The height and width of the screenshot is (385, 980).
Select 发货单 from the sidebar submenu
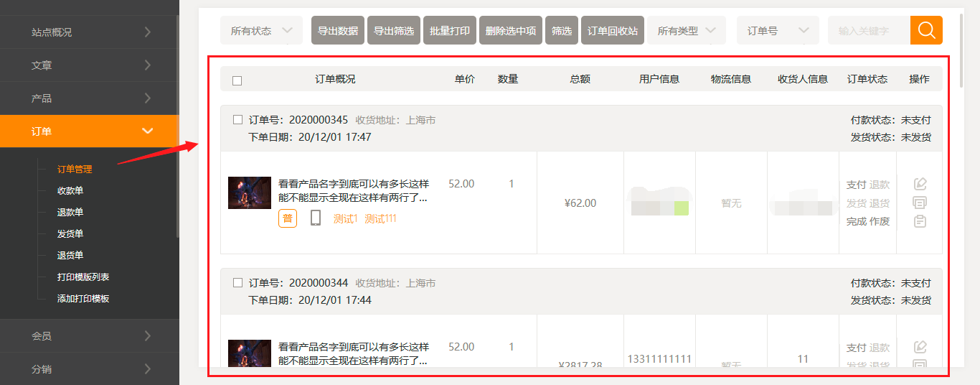(x=70, y=234)
